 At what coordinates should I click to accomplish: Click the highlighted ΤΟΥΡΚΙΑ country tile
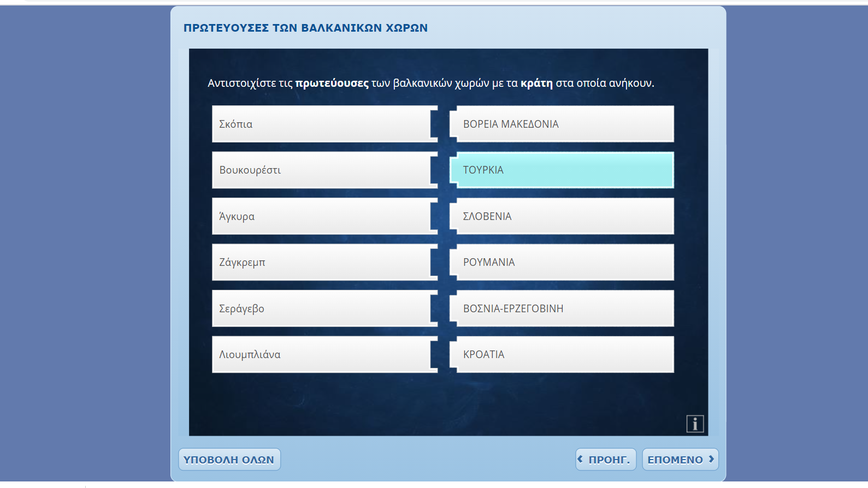point(563,170)
